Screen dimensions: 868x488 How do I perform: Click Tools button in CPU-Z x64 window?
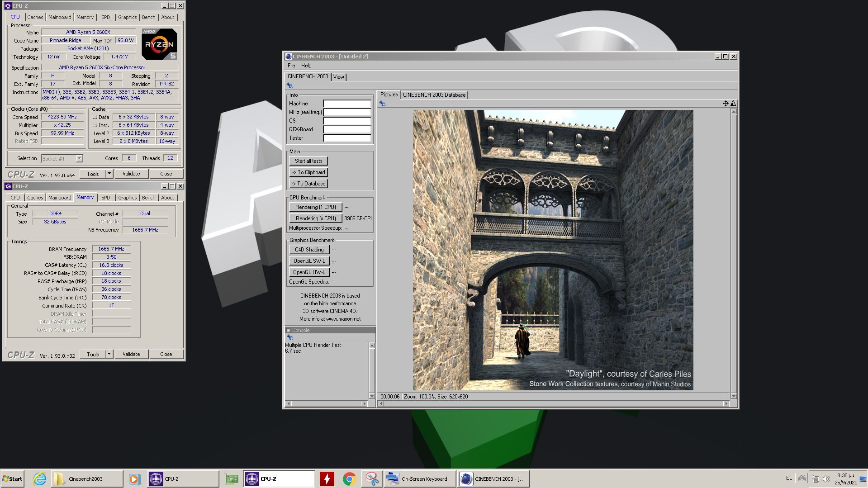click(93, 174)
